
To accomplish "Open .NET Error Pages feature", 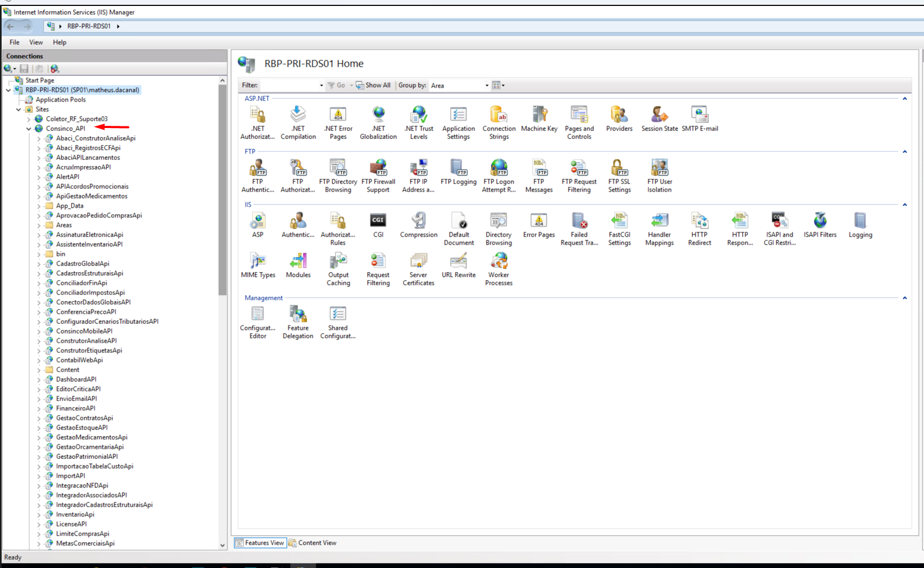I will tap(338, 123).
